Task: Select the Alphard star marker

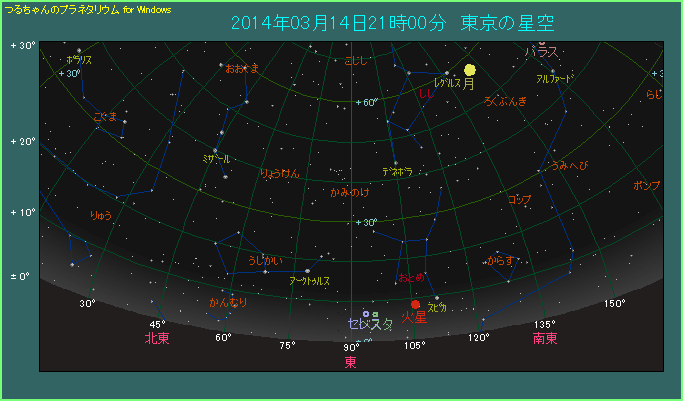Action: point(551,69)
